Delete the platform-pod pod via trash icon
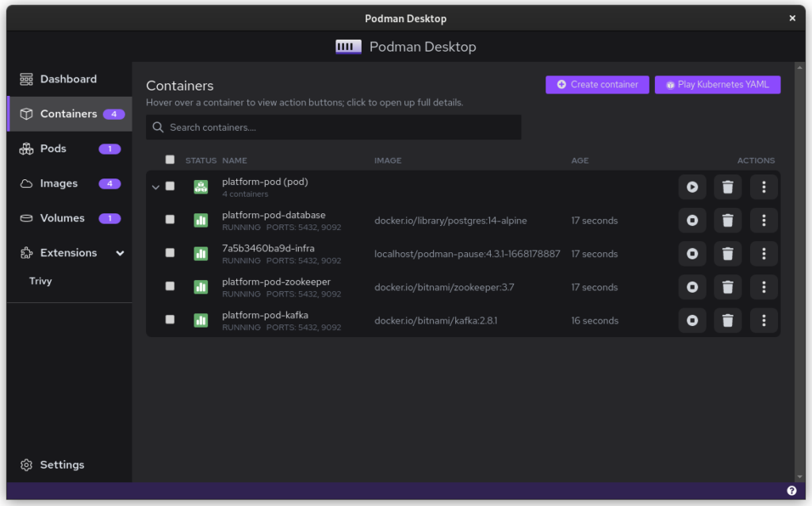 [728, 187]
